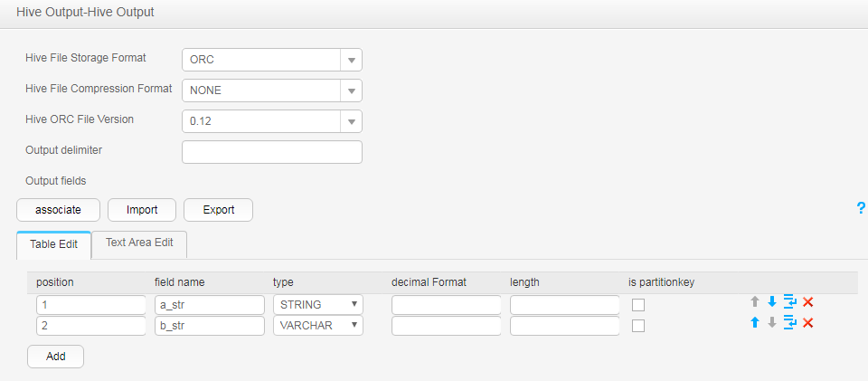
Task: Delete the b_str row with red X
Action: (807, 322)
